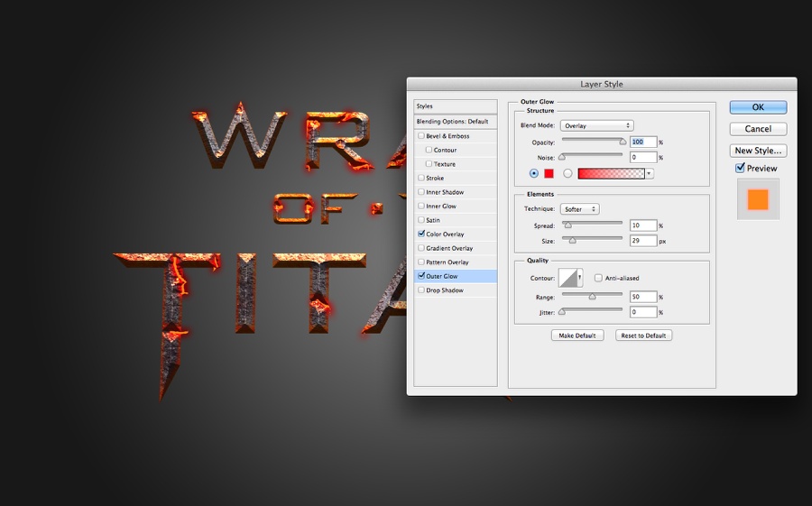Click the OK button
The height and width of the screenshot is (506, 812).
click(x=758, y=107)
